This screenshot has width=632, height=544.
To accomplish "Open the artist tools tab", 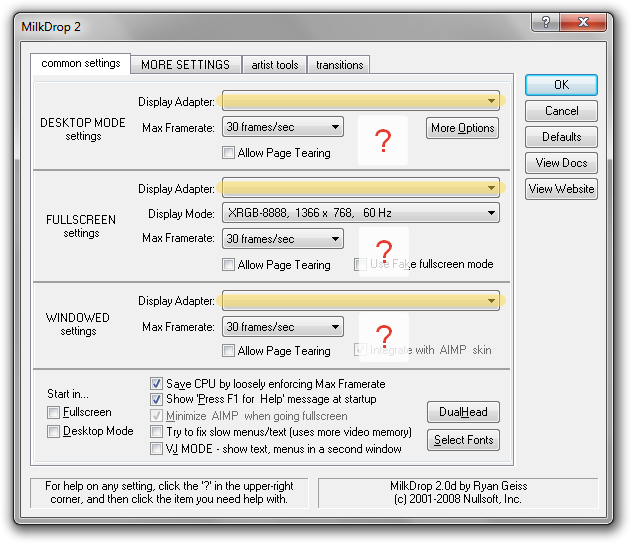I will point(274,65).
